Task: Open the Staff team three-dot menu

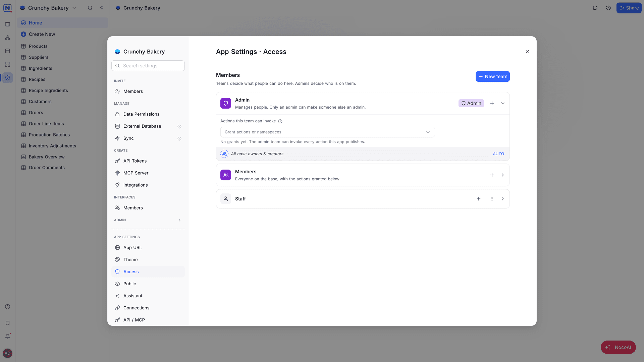Action: [492, 199]
